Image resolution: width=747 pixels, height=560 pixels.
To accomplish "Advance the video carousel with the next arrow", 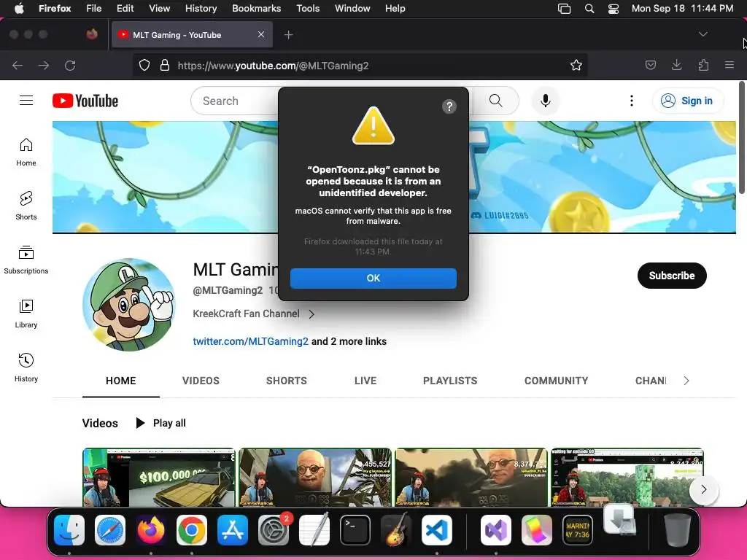I will tap(704, 489).
